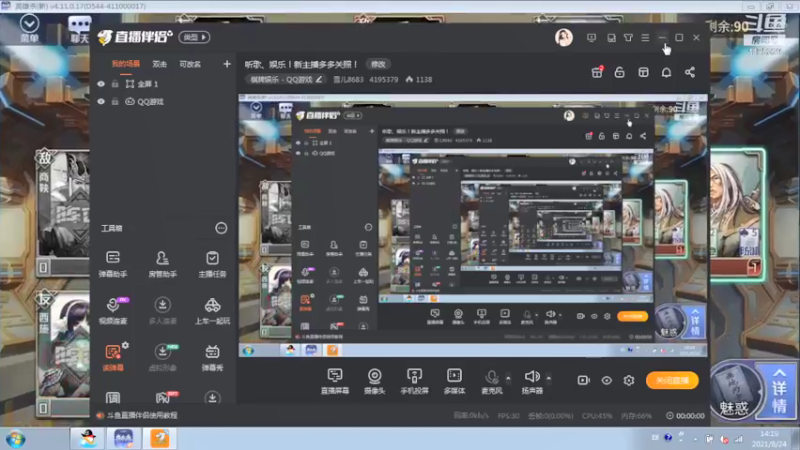The width and height of the screenshot is (800, 450).
Task: Open the settings gear beside stream button
Action: 629,380
